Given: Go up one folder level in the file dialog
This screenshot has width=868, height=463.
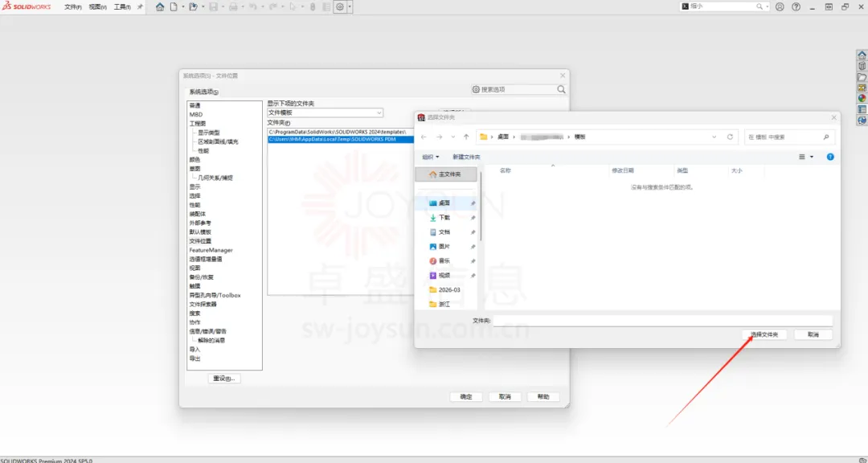Looking at the screenshot, I should point(466,137).
